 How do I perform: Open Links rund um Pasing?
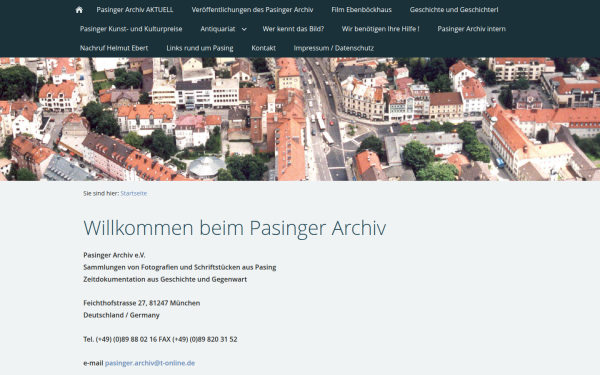click(x=200, y=48)
